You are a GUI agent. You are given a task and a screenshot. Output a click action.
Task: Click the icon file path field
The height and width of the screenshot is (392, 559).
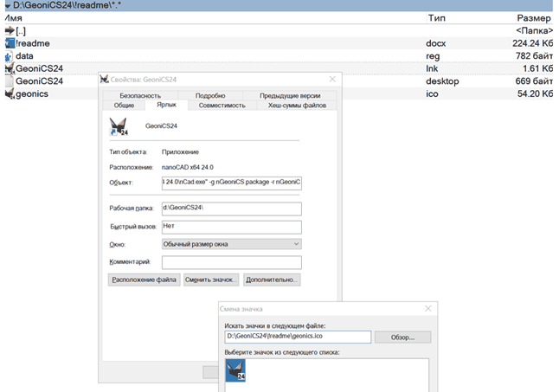pos(298,337)
